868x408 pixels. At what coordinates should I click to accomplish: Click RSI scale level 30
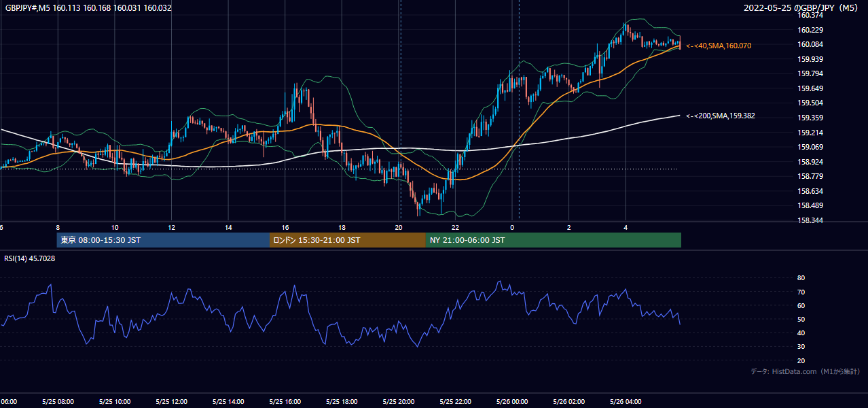pos(801,347)
